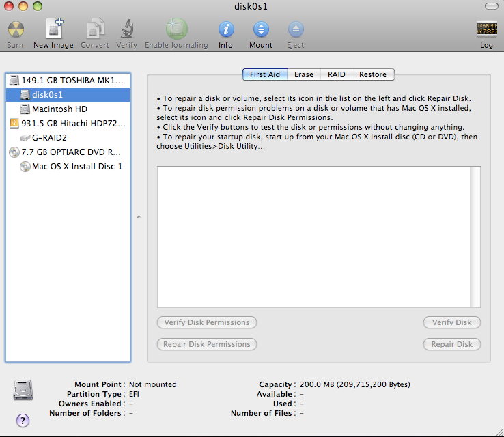Click the Macintosh HD volume icon
504x437 pixels.
(x=25, y=109)
